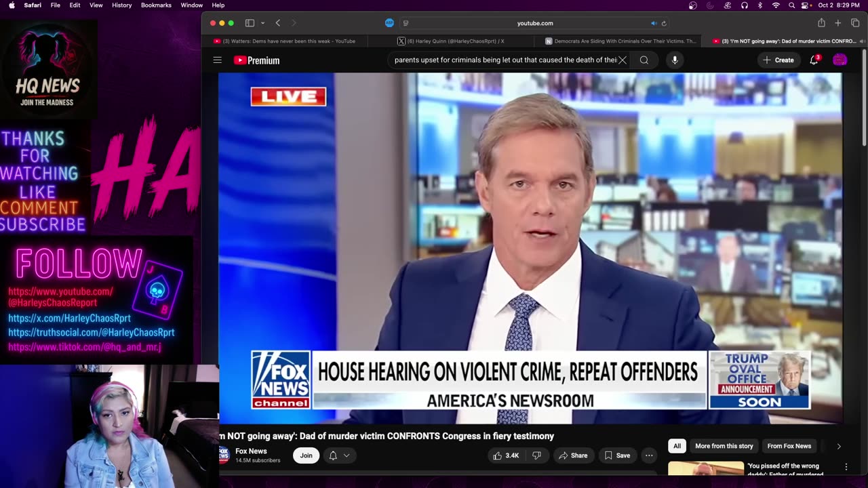The width and height of the screenshot is (868, 488).
Task: Open the Safari application menu
Action: 33,5
